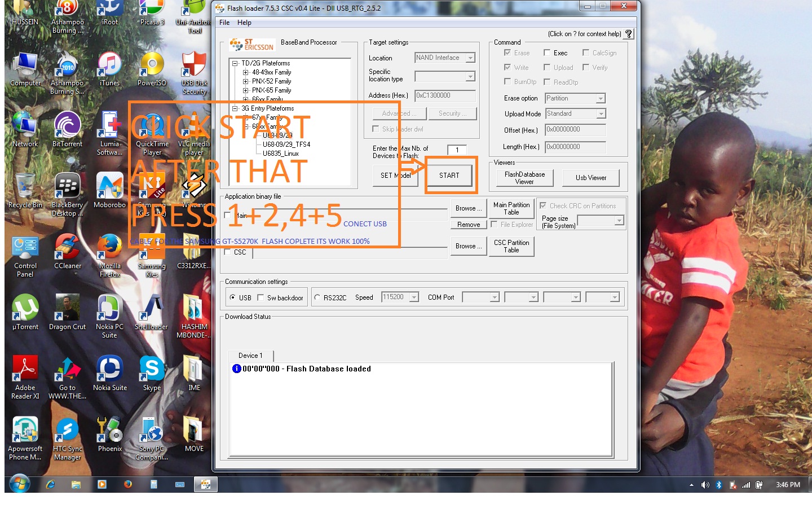The width and height of the screenshot is (812, 508).
Task: Click the context help question mark icon
Action: pos(629,34)
